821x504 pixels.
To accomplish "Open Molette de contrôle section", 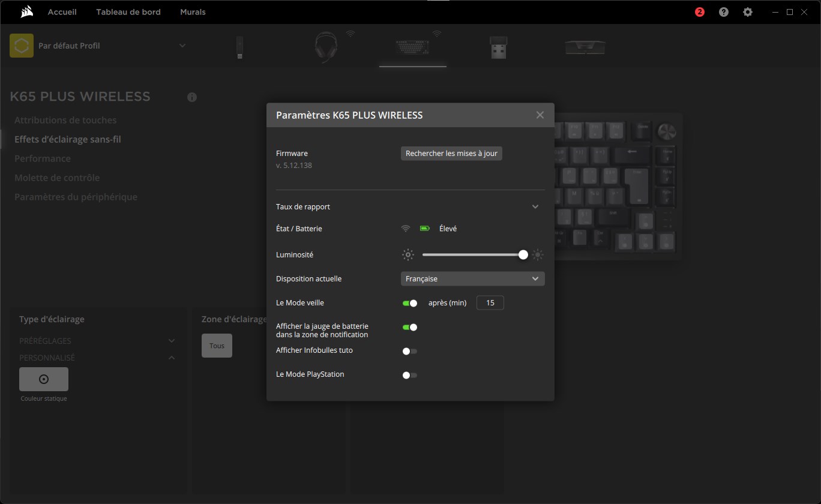I will pyautogui.click(x=57, y=178).
